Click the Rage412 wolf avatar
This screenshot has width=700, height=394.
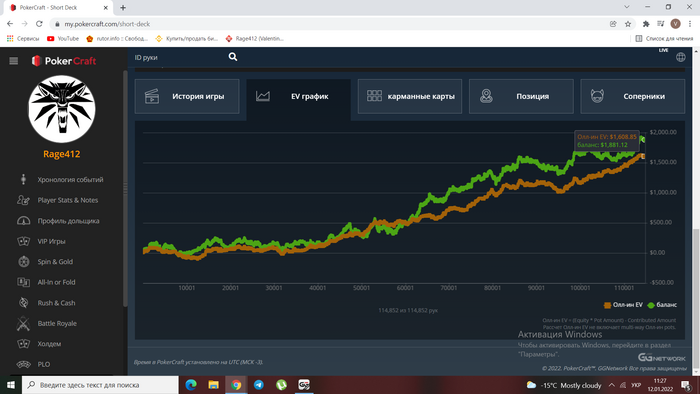click(x=62, y=109)
